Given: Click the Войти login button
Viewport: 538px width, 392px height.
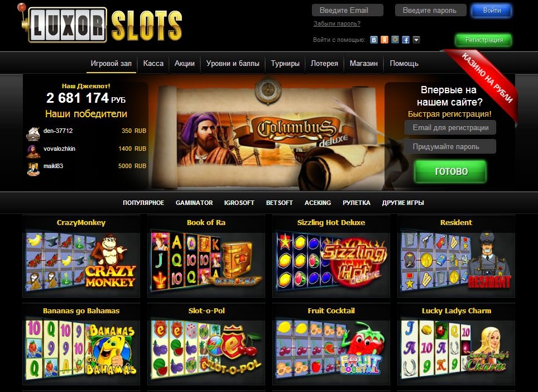Looking at the screenshot, I should coord(492,10).
